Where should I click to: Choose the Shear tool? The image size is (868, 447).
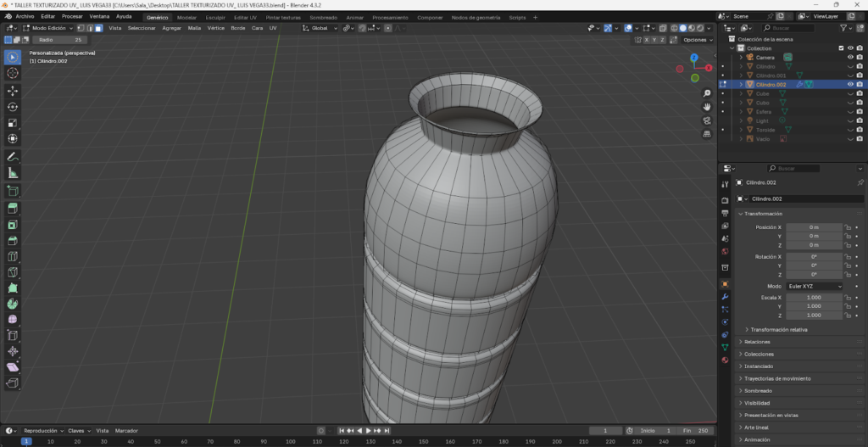[13, 367]
